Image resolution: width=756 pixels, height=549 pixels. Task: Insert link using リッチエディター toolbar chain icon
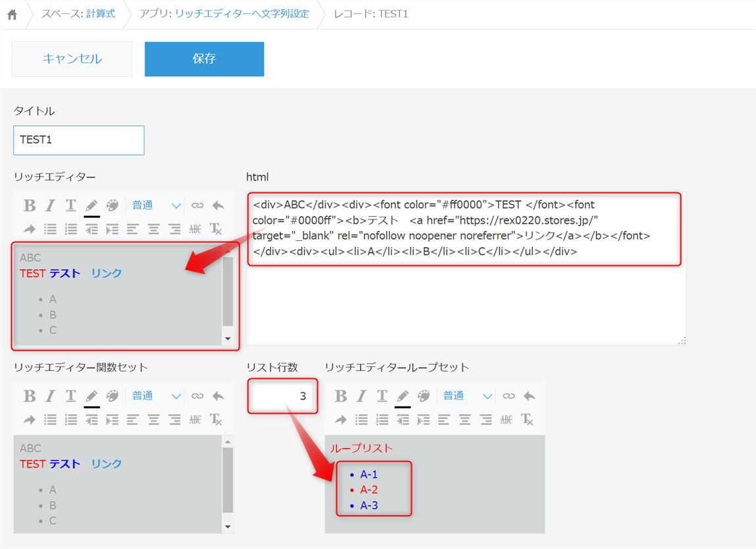197,206
